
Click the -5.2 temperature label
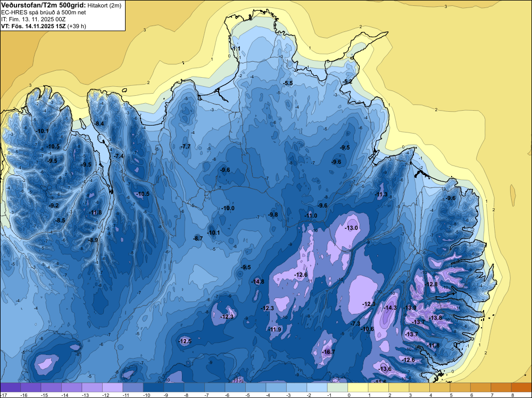pyautogui.click(x=347, y=82)
